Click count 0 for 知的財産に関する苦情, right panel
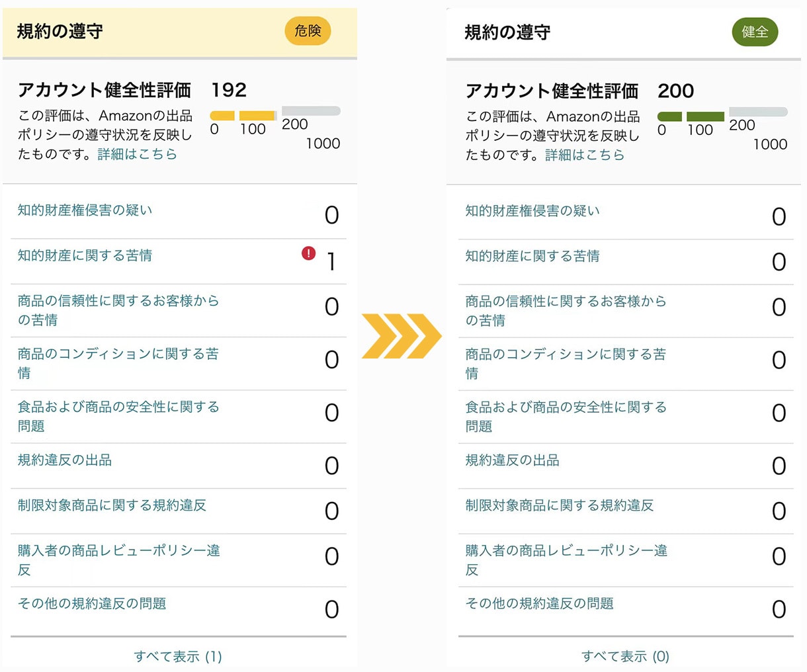Screen dimensions: 807x672 point(779,262)
